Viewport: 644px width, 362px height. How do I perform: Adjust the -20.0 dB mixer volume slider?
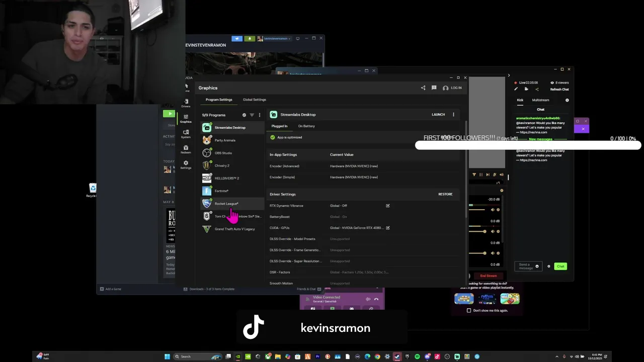click(478, 210)
